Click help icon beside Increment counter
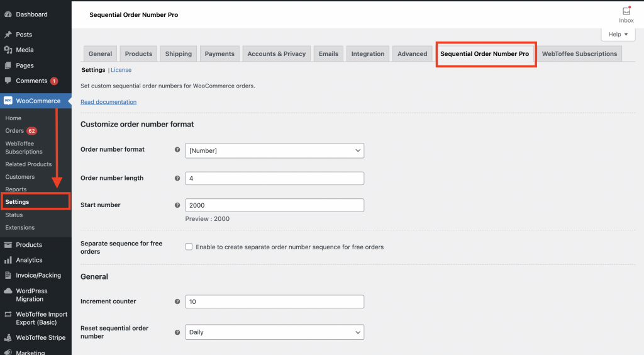The width and height of the screenshot is (644, 355). (177, 301)
